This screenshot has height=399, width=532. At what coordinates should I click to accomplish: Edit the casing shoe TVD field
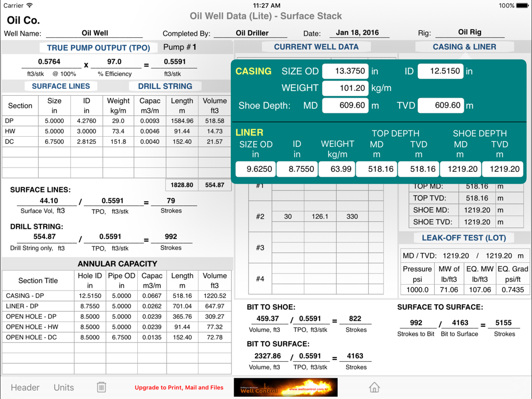coord(440,105)
